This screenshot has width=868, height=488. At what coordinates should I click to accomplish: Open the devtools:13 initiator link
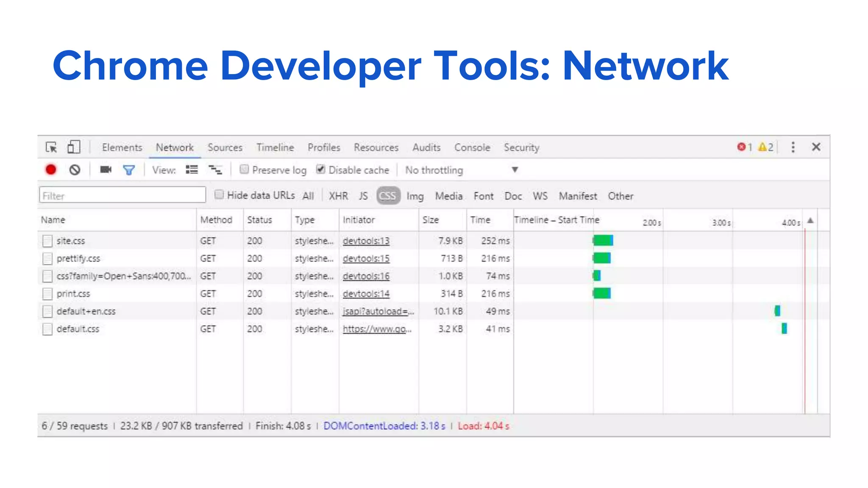click(x=366, y=241)
